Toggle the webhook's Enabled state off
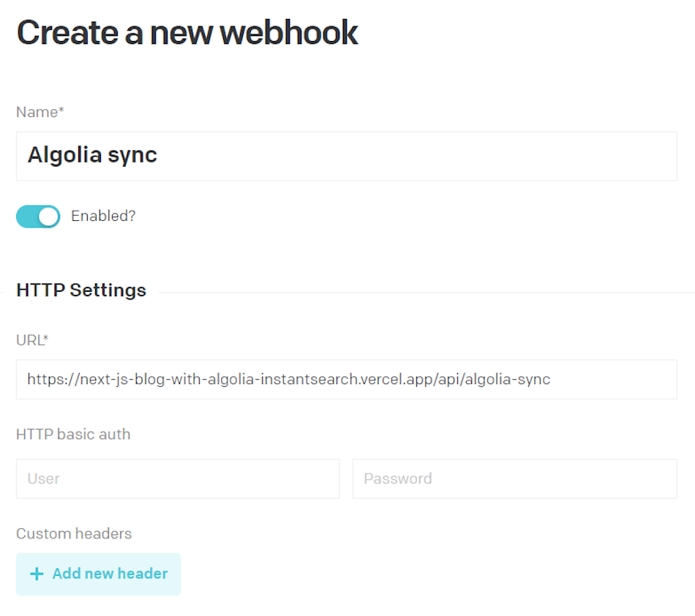 pos(38,216)
